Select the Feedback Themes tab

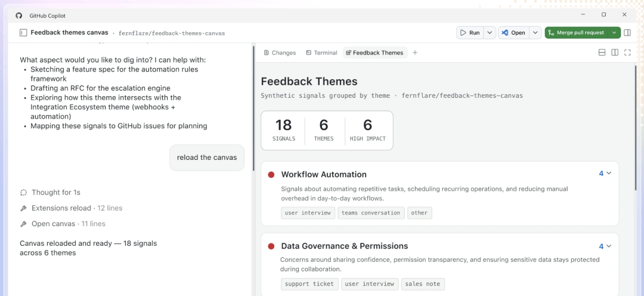pyautogui.click(x=374, y=53)
